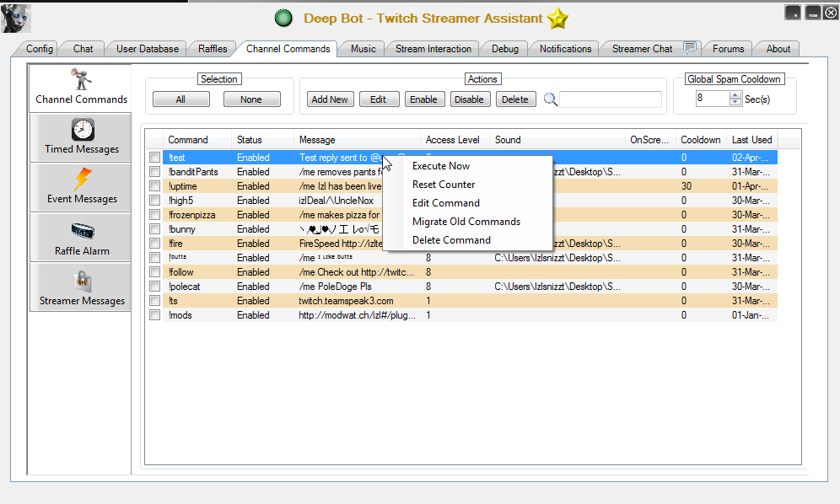This screenshot has width=840, height=504.
Task: Click the All selection button
Action: point(181,99)
